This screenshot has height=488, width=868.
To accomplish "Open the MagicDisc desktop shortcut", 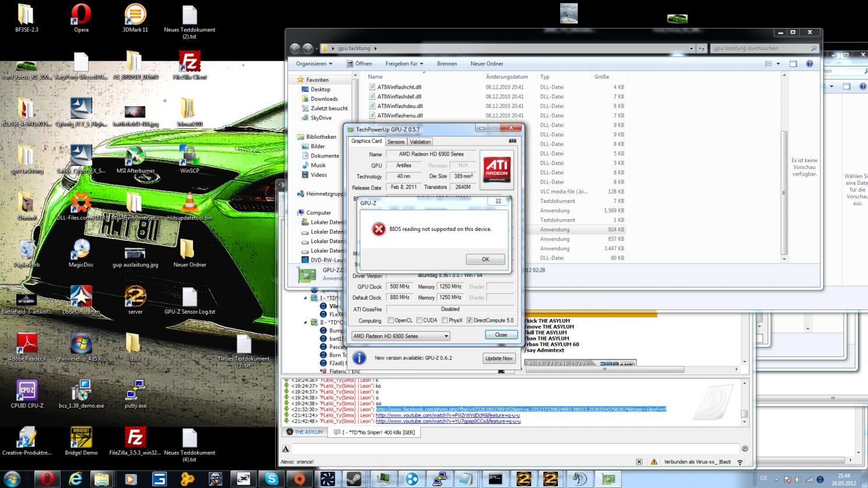I will click(81, 254).
